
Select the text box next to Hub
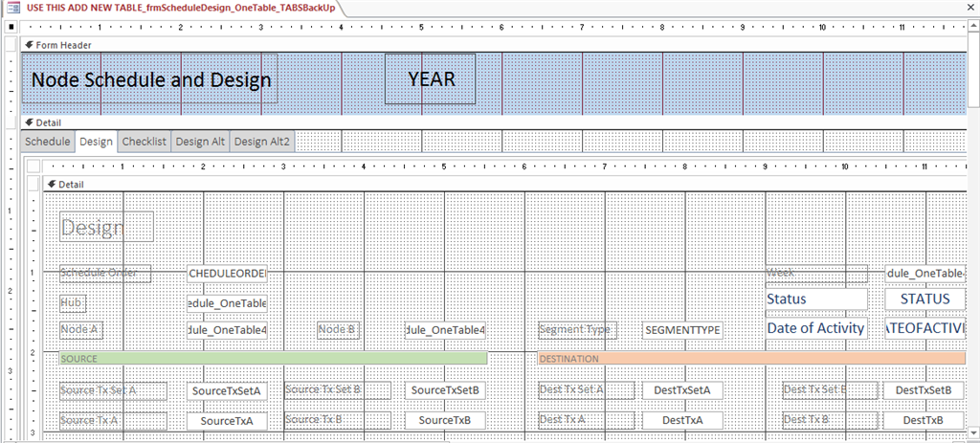[227, 303]
